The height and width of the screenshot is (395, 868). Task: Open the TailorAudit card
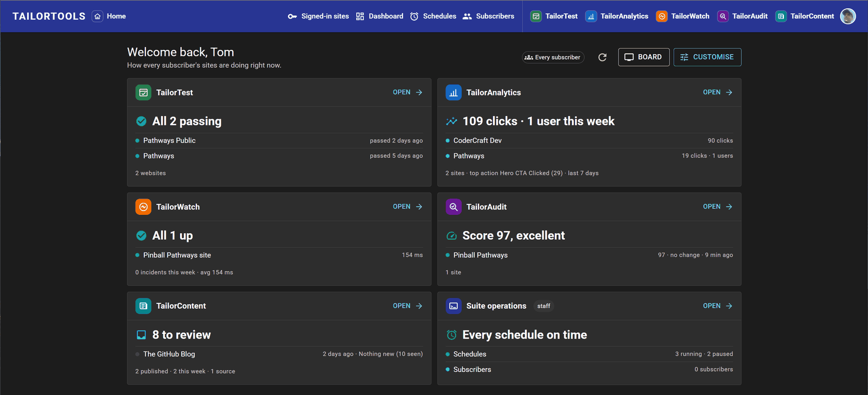point(717,207)
